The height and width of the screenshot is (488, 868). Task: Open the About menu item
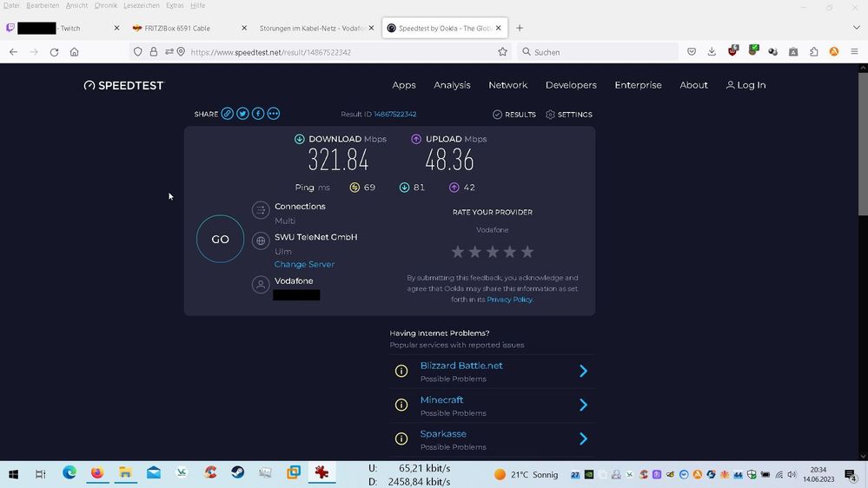pyautogui.click(x=693, y=84)
